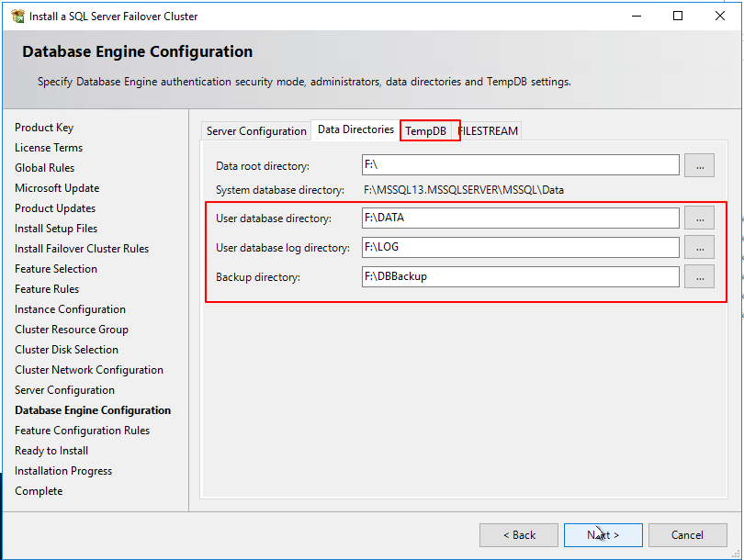Select the Cluster Resource Group step
The image size is (744, 560).
72,330
